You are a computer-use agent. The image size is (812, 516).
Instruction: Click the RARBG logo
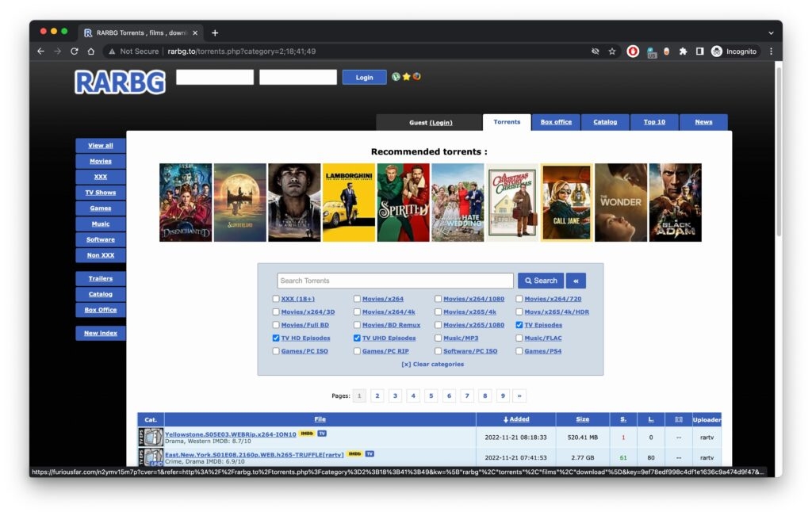coord(121,82)
